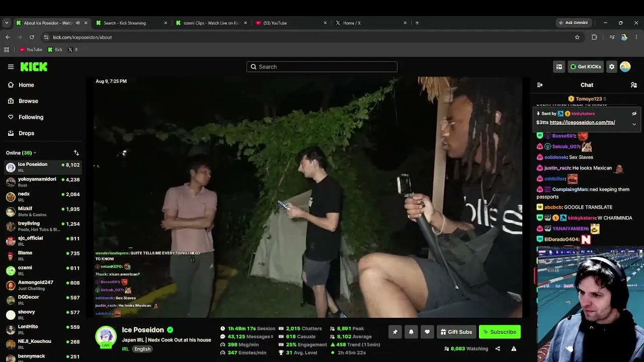Screen dimensions: 644x362
Task: Open the YouTube bookmark
Action: pos(31,49)
